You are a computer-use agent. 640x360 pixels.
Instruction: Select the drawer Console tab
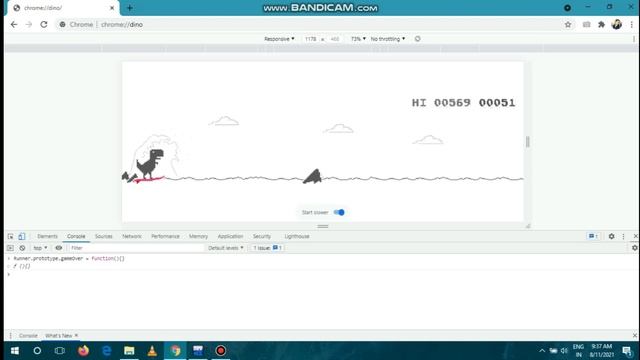(28, 336)
